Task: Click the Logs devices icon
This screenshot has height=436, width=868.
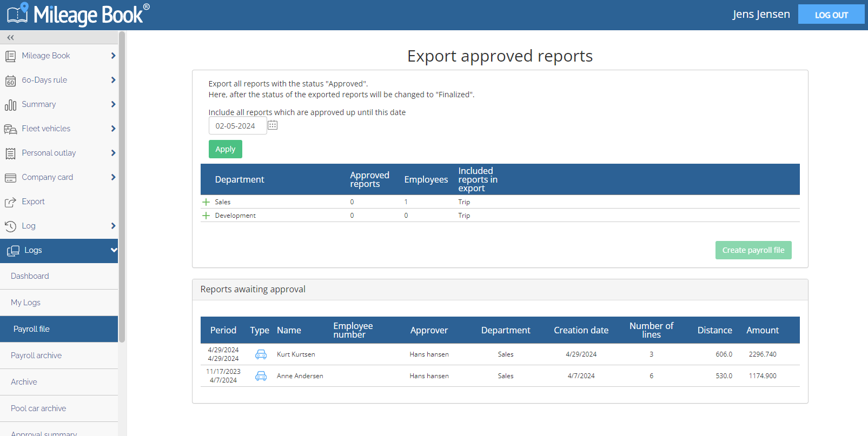Action: tap(13, 251)
